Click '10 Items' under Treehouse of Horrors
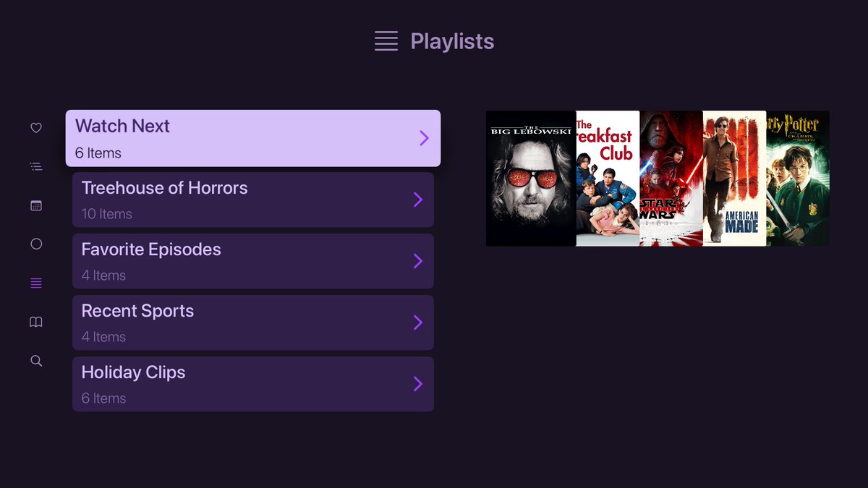Screen dimensions: 868x488 coord(107,214)
